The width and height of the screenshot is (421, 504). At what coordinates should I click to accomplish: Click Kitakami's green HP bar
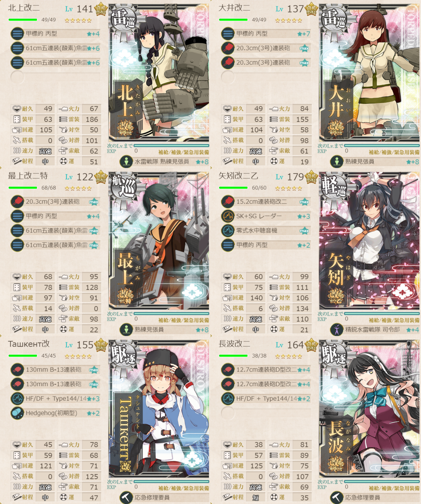click(23, 20)
